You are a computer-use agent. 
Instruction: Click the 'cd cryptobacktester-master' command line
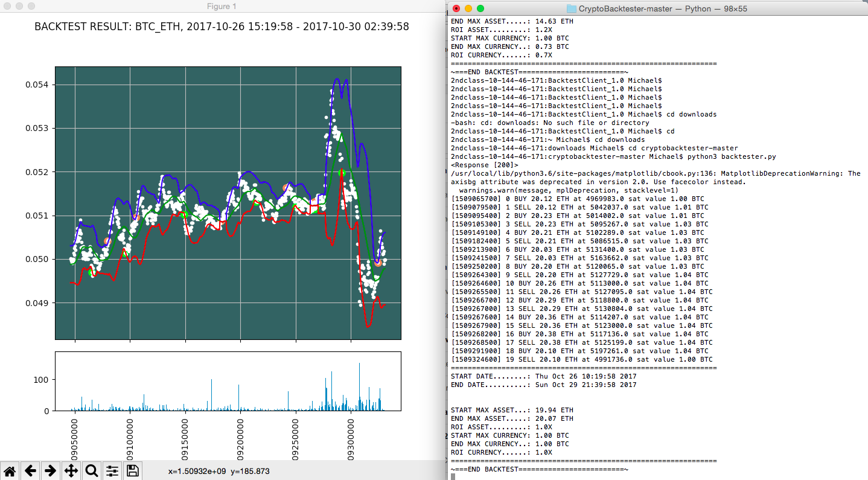tap(594, 148)
